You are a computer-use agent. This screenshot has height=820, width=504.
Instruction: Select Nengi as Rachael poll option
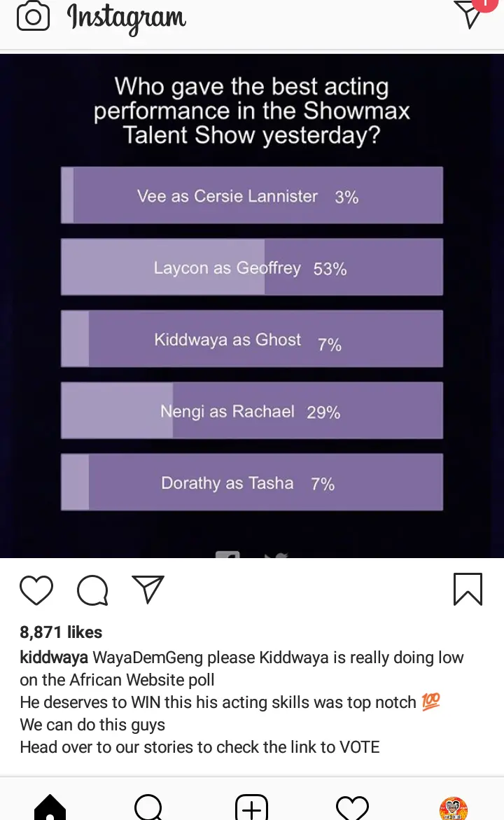click(252, 410)
